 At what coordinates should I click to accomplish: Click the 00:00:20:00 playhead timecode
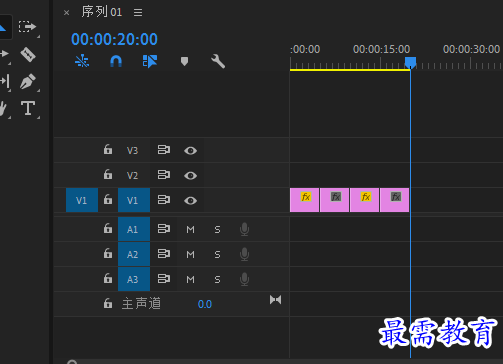[x=114, y=39]
